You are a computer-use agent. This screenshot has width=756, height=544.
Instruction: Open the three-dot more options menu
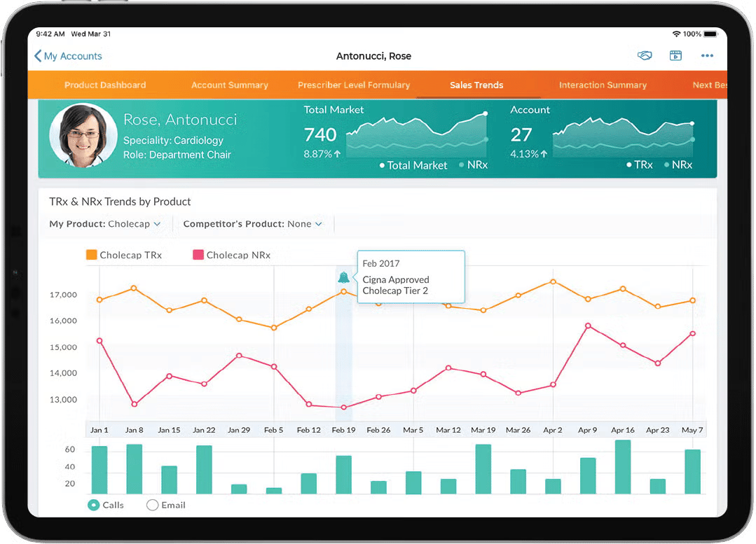pyautogui.click(x=707, y=55)
